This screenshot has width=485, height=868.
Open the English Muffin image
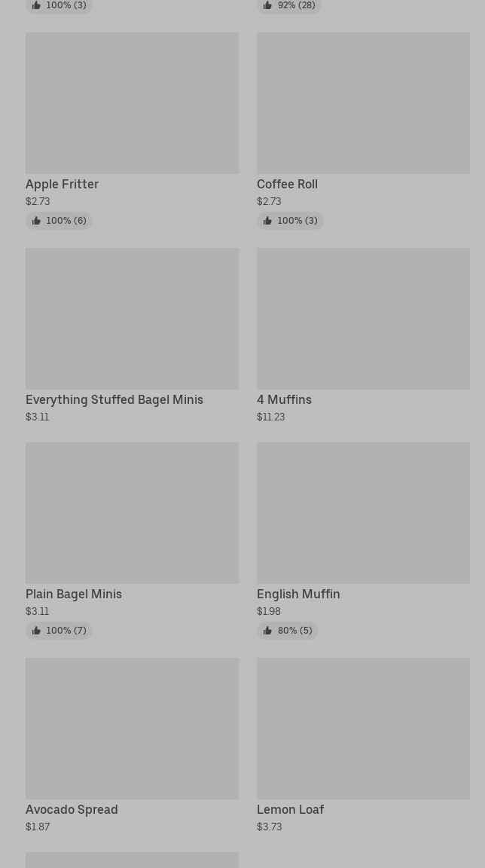pos(363,513)
